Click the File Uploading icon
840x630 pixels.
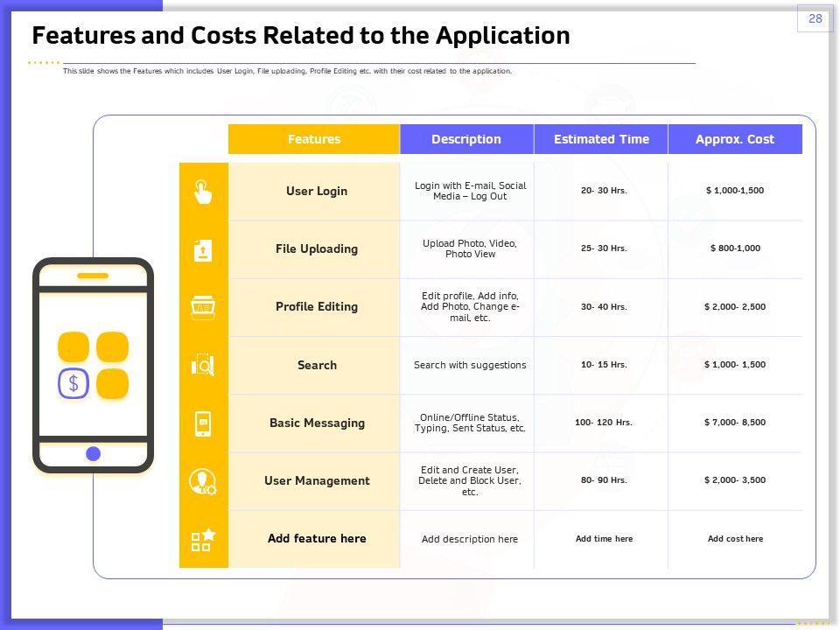pyautogui.click(x=202, y=250)
